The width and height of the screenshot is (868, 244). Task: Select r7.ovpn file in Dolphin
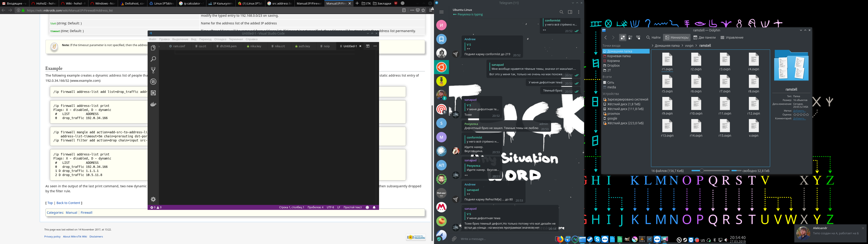coord(724,84)
